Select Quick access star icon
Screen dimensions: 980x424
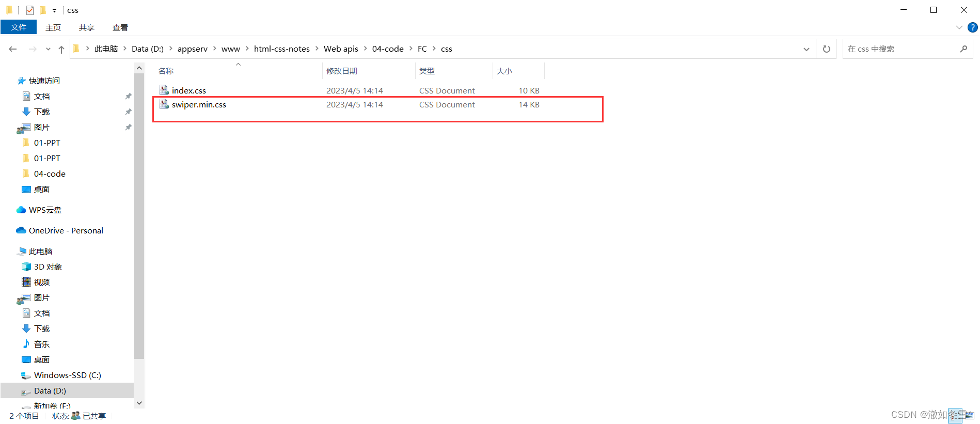(x=21, y=81)
